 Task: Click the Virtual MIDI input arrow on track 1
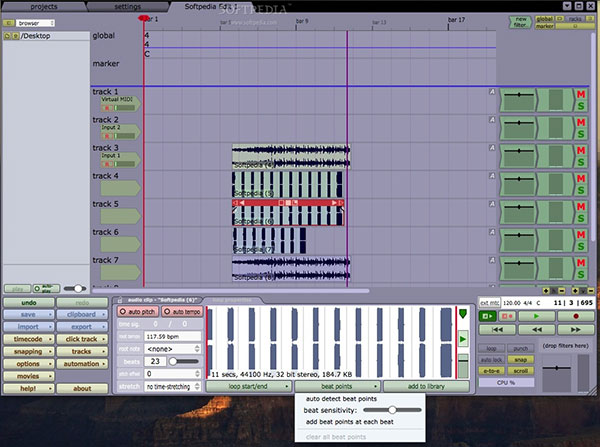[120, 103]
